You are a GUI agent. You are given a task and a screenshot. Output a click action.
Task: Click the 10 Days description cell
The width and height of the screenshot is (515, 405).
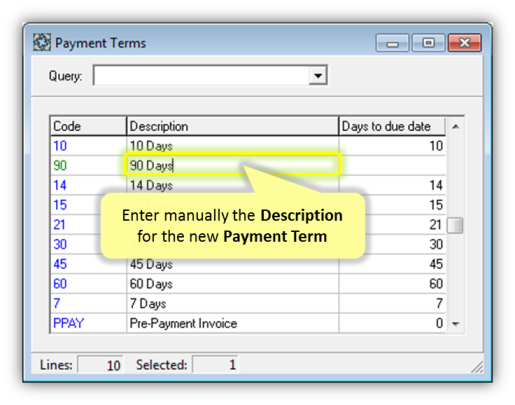tap(232, 146)
